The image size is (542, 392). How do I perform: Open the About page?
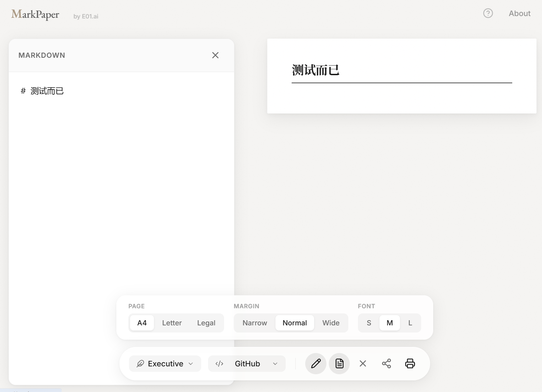click(x=519, y=13)
